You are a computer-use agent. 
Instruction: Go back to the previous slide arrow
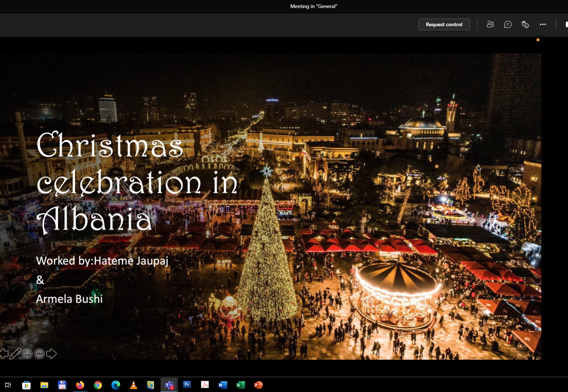pyautogui.click(x=4, y=353)
